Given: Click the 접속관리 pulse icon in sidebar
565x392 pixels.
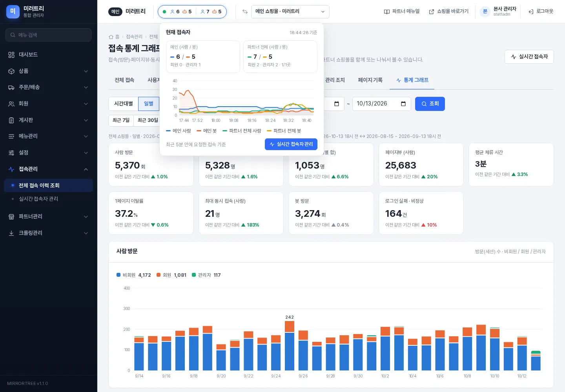Looking at the screenshot, I should coord(11,169).
